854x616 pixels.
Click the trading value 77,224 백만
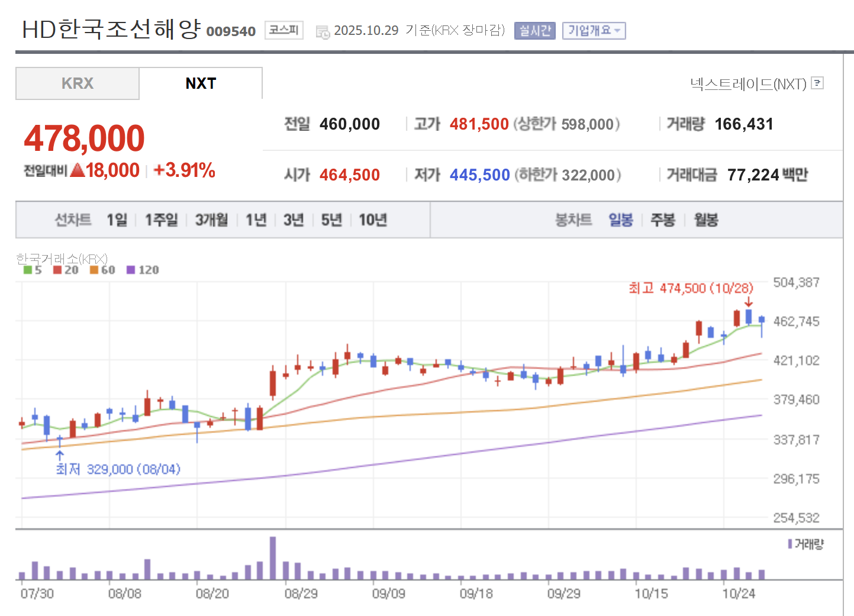pyautogui.click(x=768, y=175)
